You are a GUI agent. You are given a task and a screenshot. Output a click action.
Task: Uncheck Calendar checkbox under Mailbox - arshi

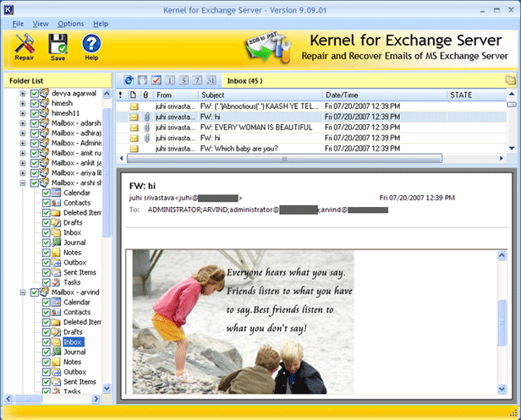[47, 193]
